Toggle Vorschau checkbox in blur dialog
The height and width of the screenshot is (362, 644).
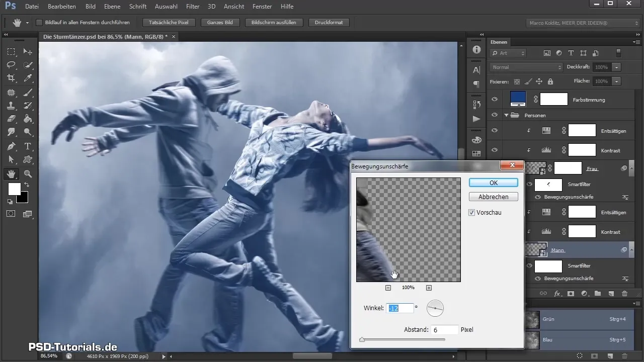[x=471, y=213]
